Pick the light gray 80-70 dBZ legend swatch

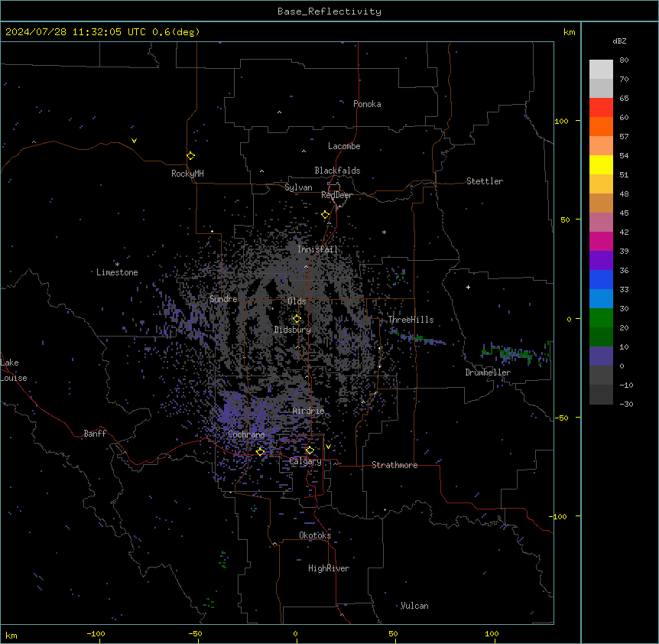pyautogui.click(x=601, y=69)
